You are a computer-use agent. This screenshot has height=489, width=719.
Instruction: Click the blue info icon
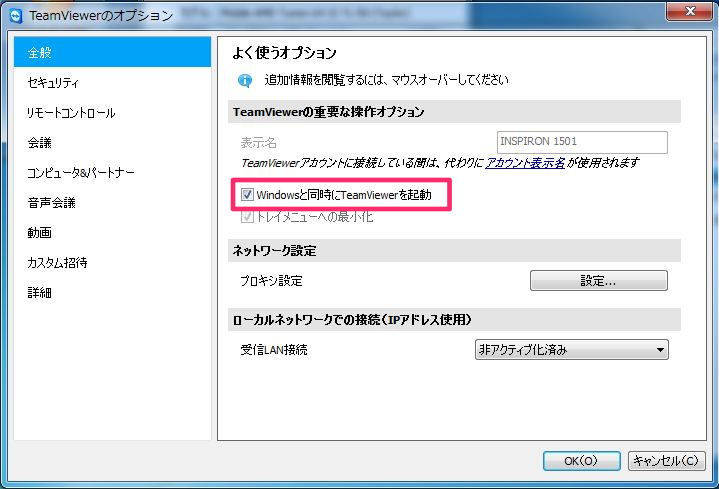tap(245, 81)
